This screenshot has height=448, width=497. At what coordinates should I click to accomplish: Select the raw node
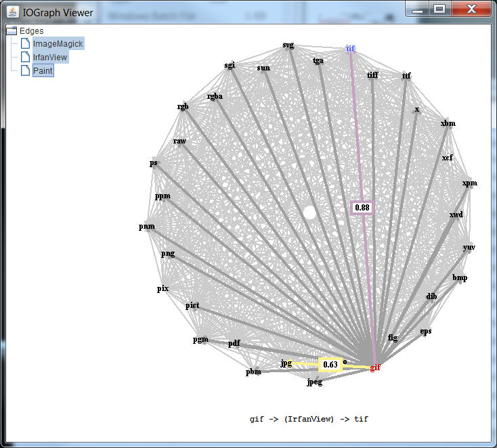coord(179,141)
